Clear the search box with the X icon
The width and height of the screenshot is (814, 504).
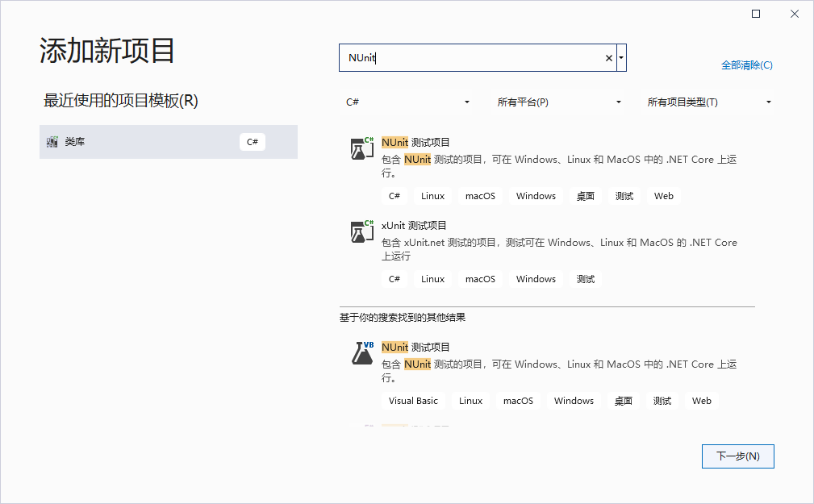coord(609,58)
